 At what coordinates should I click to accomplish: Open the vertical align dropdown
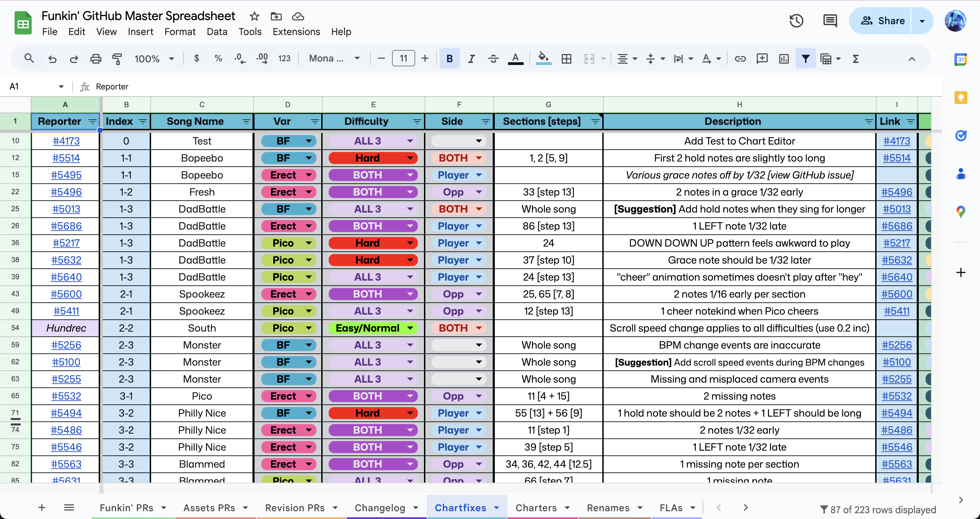(x=655, y=58)
